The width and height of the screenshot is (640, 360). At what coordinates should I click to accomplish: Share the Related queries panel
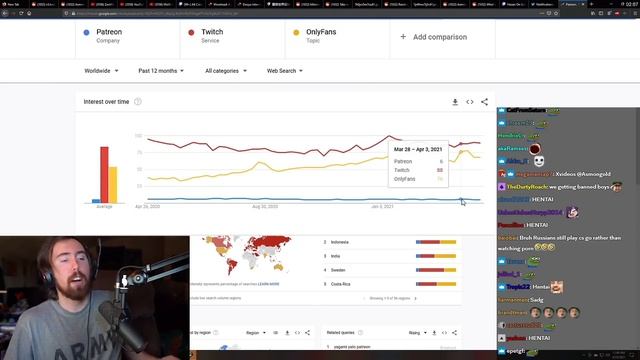[x=454, y=333]
